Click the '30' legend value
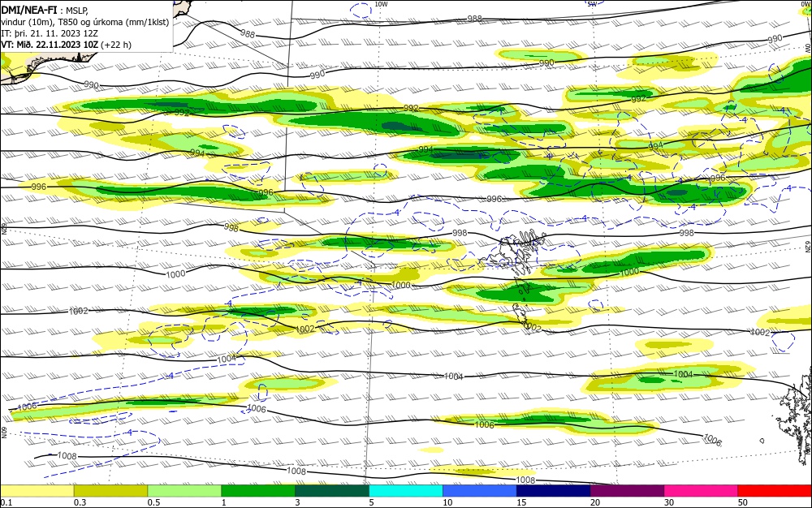 669,502
